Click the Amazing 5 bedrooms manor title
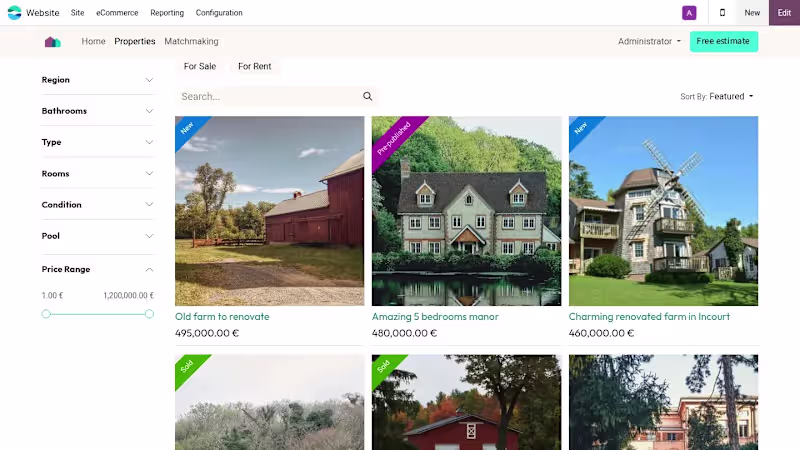 point(435,317)
